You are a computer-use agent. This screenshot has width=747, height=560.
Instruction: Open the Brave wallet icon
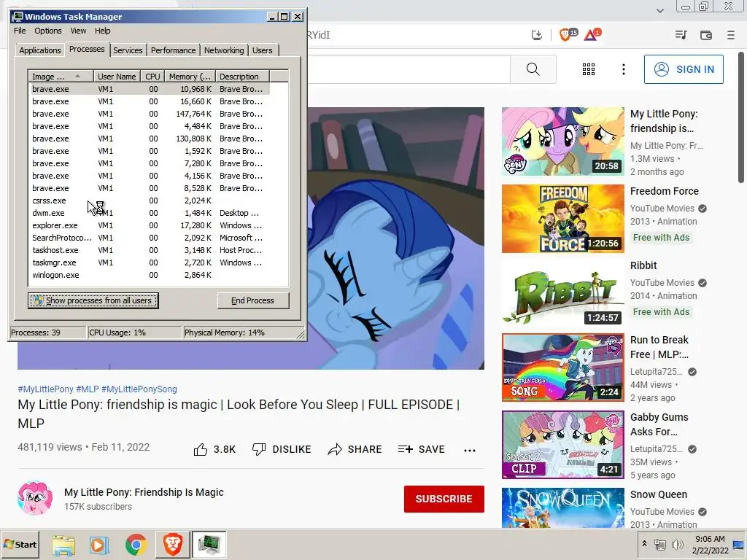click(x=706, y=35)
